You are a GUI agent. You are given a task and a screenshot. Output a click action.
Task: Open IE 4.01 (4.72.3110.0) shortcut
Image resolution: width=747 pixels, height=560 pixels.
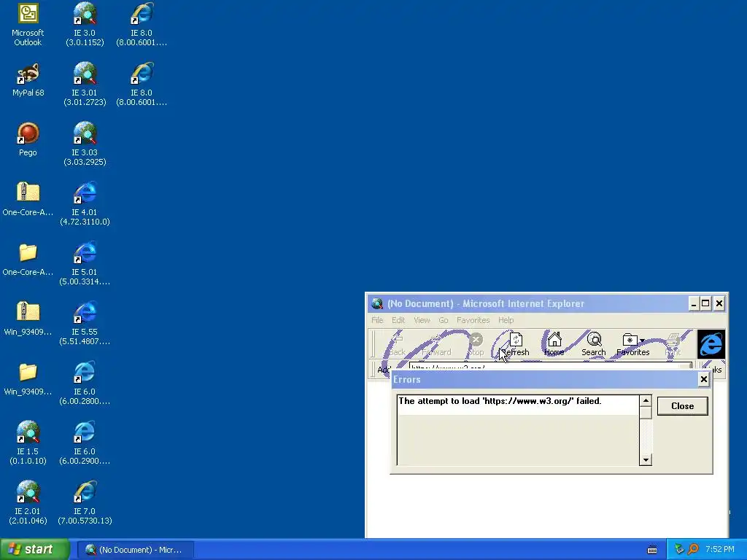[85, 204]
